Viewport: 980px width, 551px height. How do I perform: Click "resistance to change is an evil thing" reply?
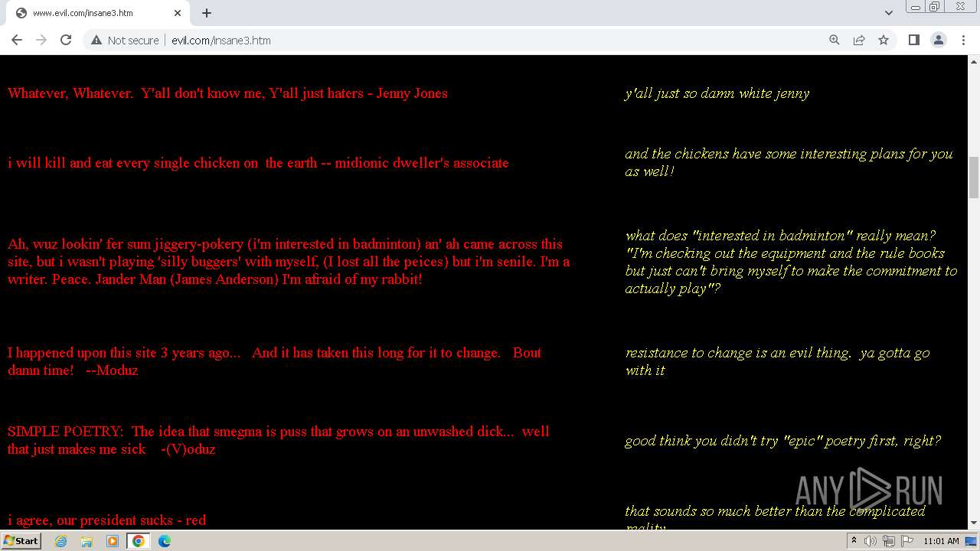pyautogui.click(x=777, y=361)
